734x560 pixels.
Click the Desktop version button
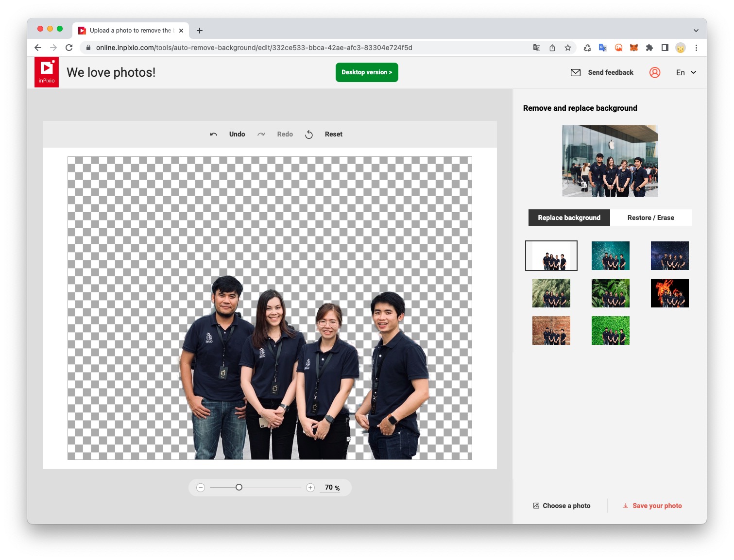[x=367, y=72]
